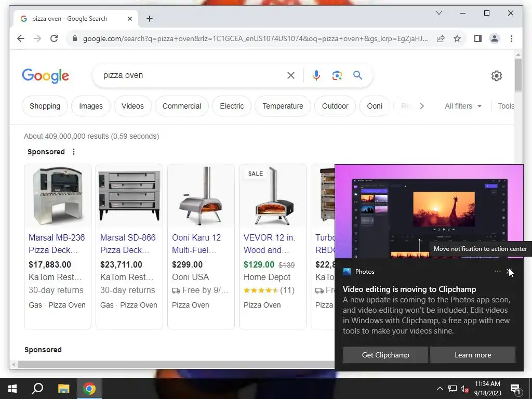Select the Images filter chip

point(90,106)
